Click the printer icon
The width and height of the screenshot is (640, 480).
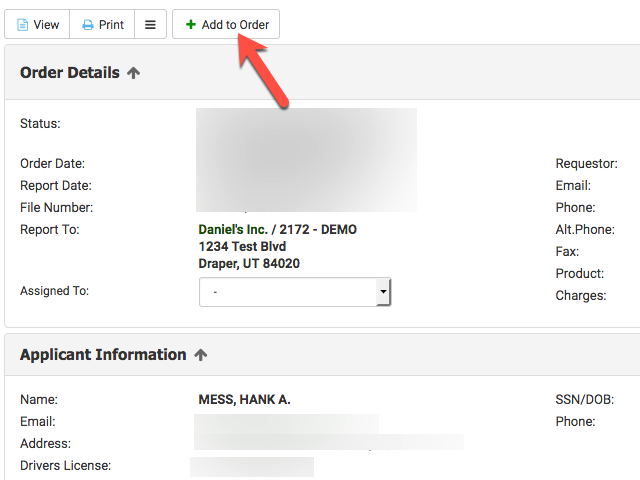(x=88, y=25)
